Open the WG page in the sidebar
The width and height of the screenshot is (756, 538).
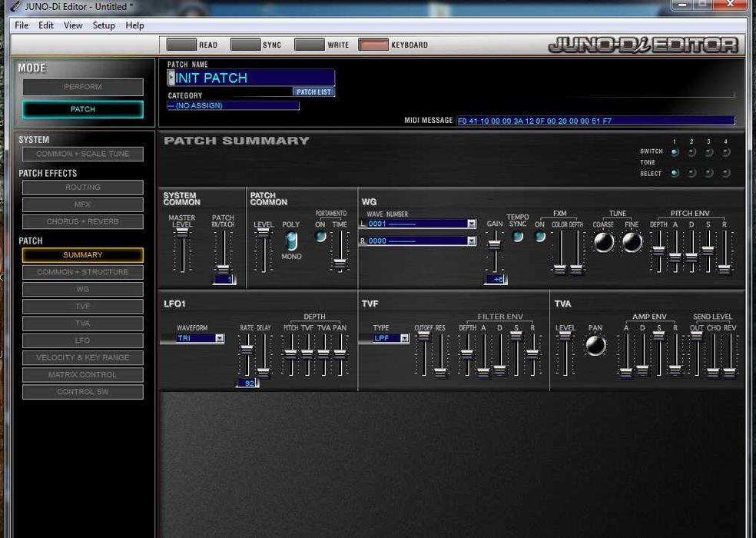tap(83, 289)
